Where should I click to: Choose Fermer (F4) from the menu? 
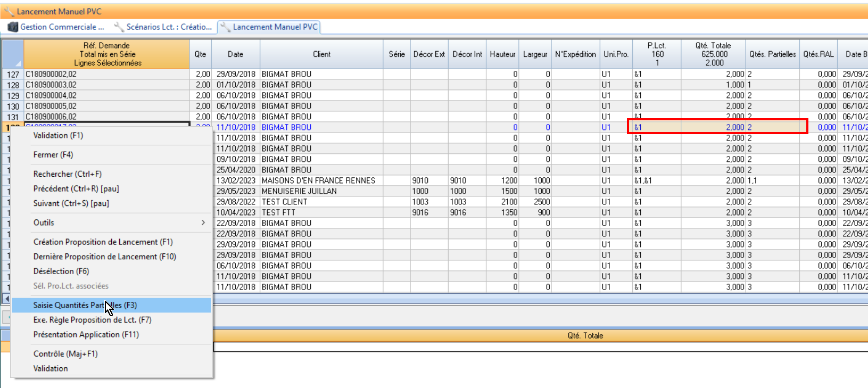coord(53,154)
